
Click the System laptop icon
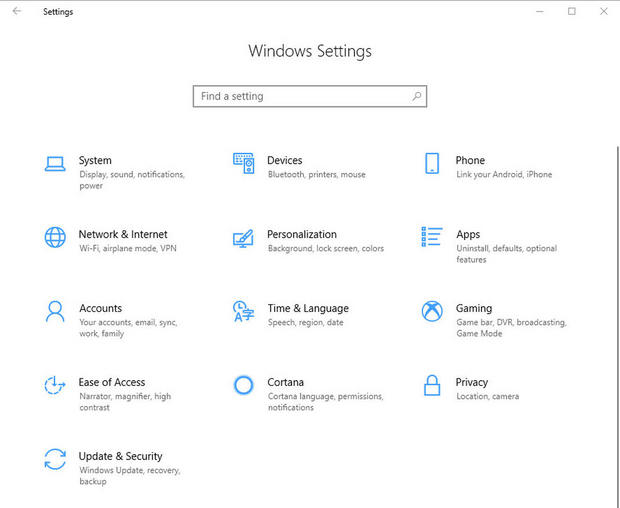pyautogui.click(x=55, y=163)
